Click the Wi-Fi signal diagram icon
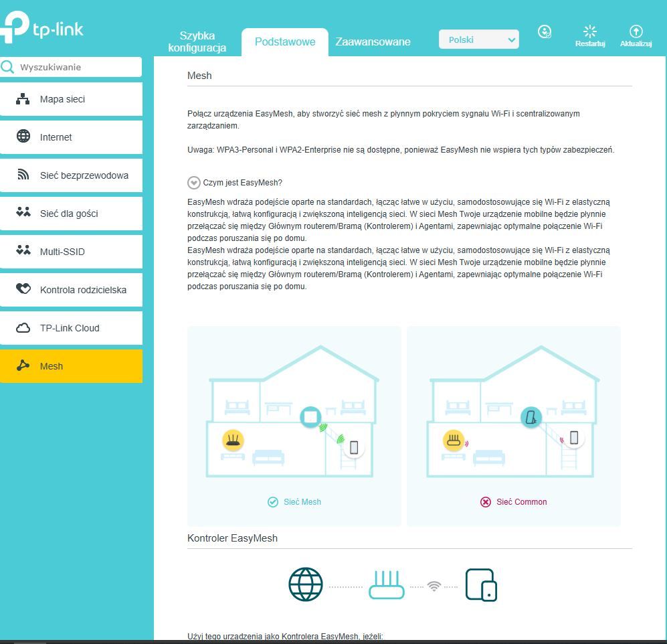Image resolution: width=667 pixels, height=644 pixels. 434,586
